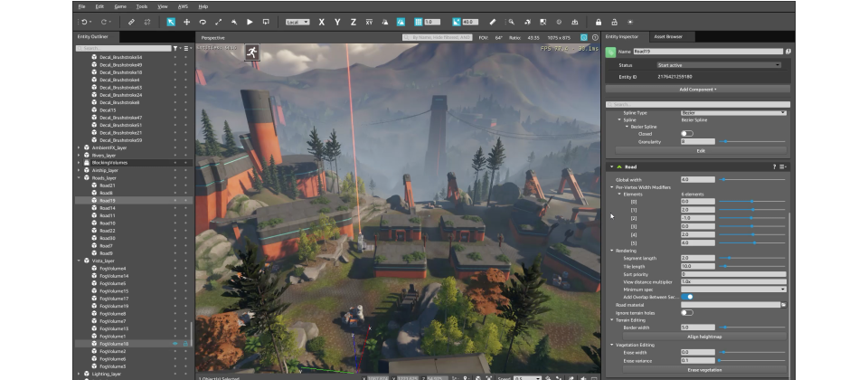Viewport: 868px width, 380px height.
Task: Toggle snap to grid icon
Action: point(419,22)
